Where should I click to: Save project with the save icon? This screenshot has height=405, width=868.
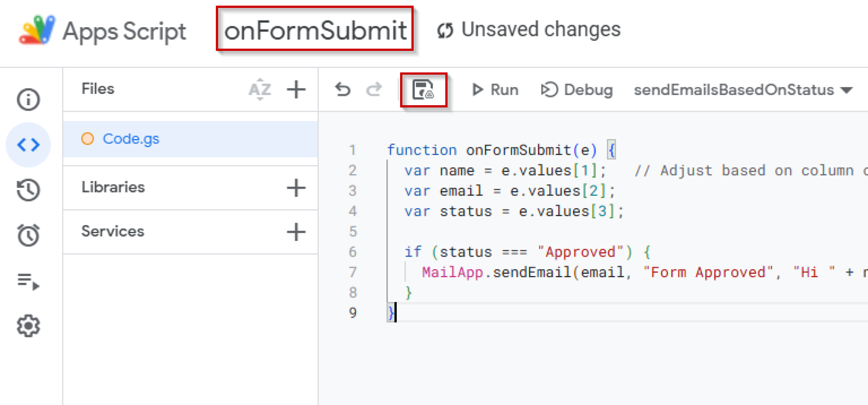click(x=423, y=90)
